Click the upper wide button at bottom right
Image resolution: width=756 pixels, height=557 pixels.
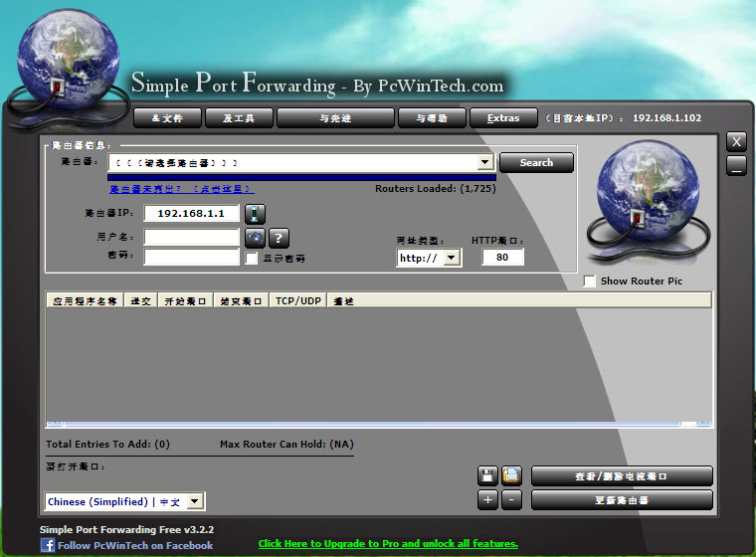pos(622,476)
